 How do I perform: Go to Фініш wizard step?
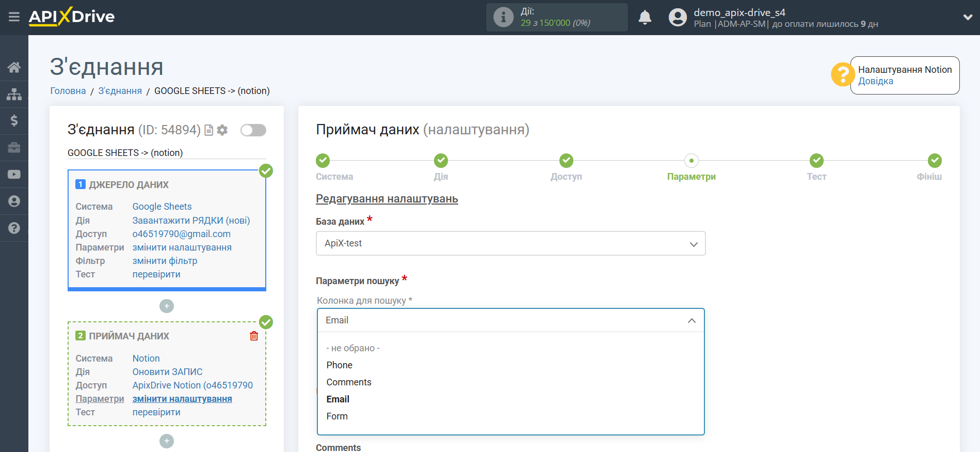(935, 161)
